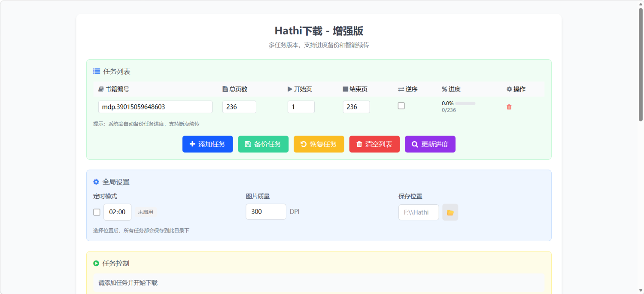Click the Hathi下载 - 增强版 page title

pyautogui.click(x=319, y=31)
